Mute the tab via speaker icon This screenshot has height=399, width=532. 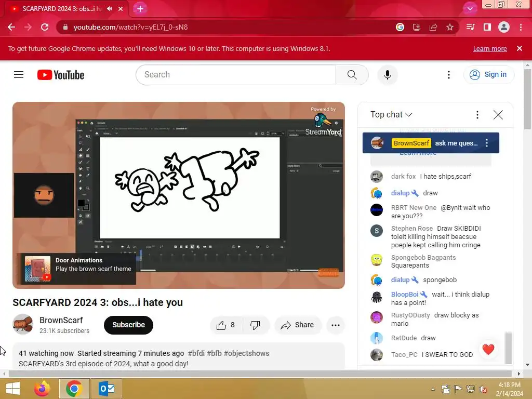pos(109,9)
